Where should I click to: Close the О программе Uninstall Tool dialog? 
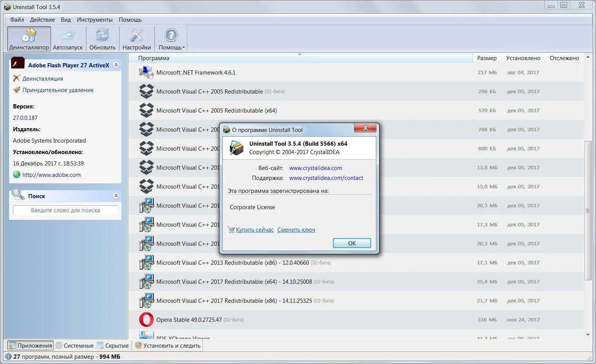(x=365, y=128)
